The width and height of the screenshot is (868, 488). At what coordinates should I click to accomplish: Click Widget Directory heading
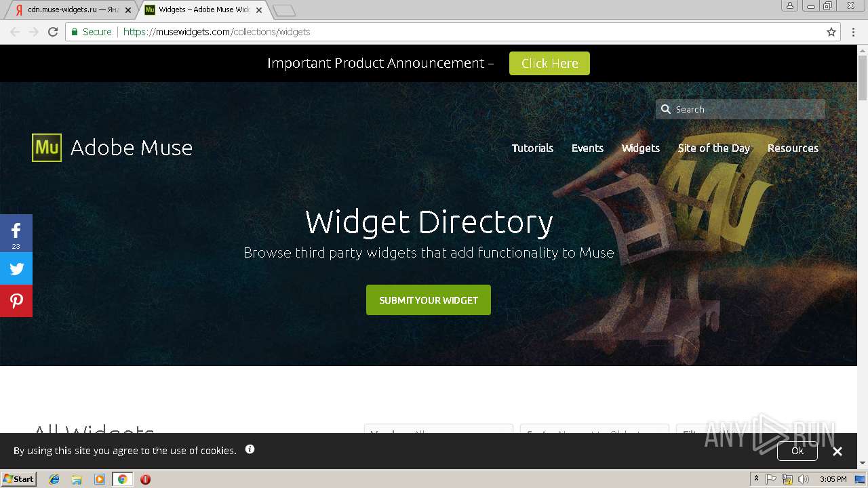(x=429, y=222)
